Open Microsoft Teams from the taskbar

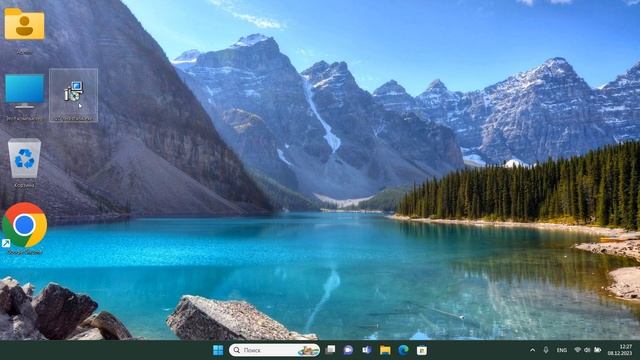(x=367, y=350)
